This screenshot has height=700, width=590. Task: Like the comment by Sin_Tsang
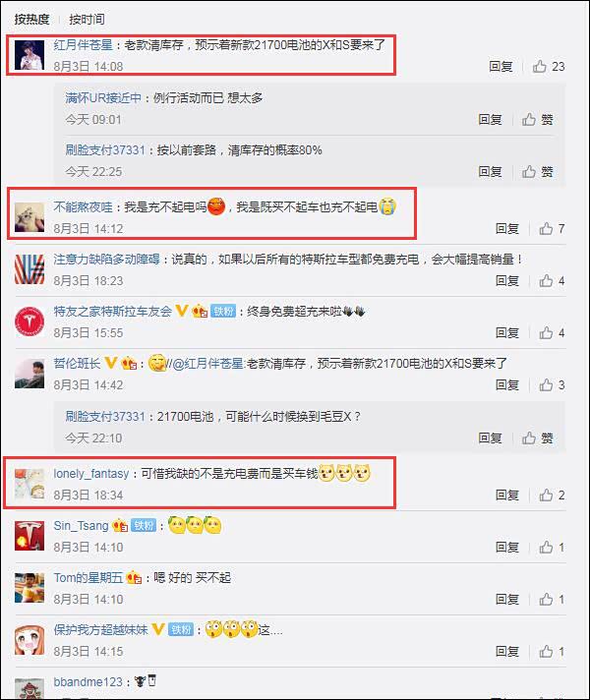click(552, 547)
